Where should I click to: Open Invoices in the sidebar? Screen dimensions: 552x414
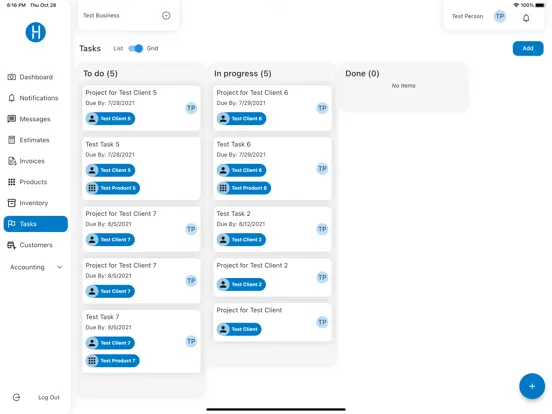coord(35,161)
